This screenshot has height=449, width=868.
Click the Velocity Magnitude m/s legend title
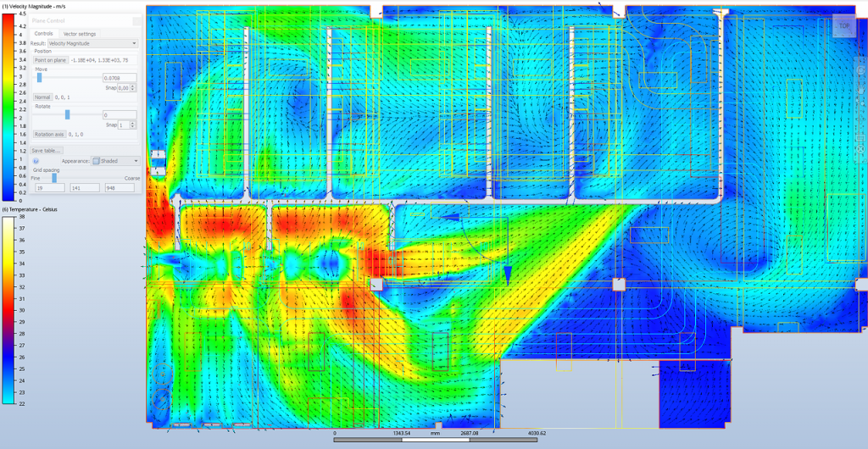(33, 6)
